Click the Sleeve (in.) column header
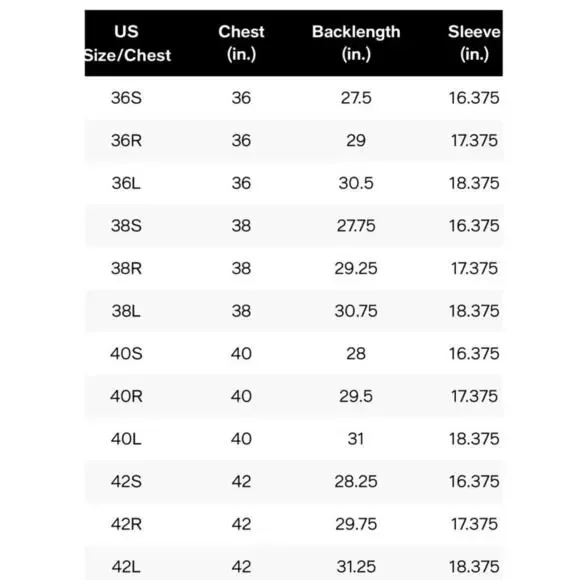 (475, 43)
